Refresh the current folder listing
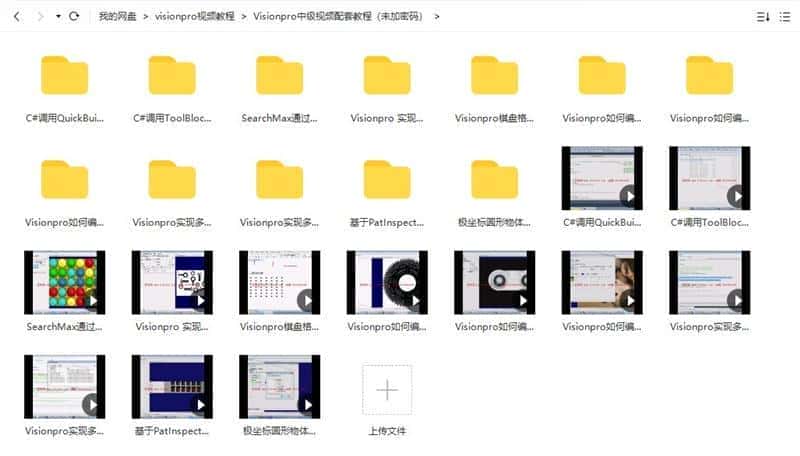The image size is (800, 456). (74, 16)
